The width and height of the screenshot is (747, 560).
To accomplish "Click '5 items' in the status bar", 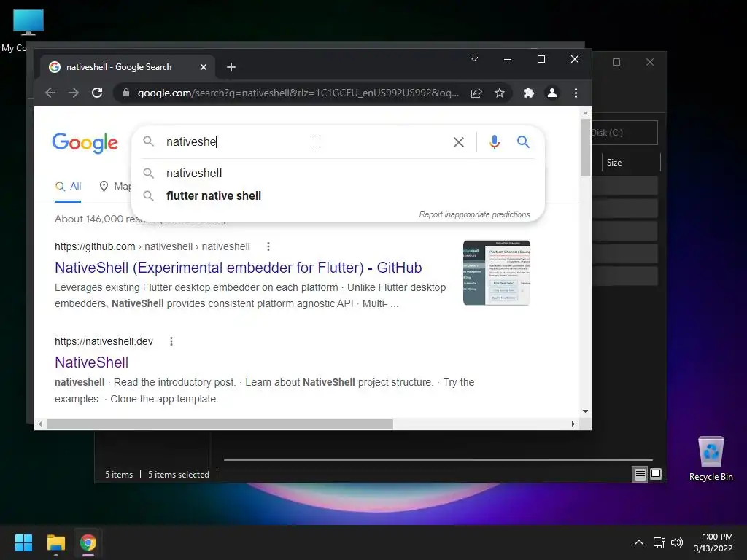I will tap(119, 475).
